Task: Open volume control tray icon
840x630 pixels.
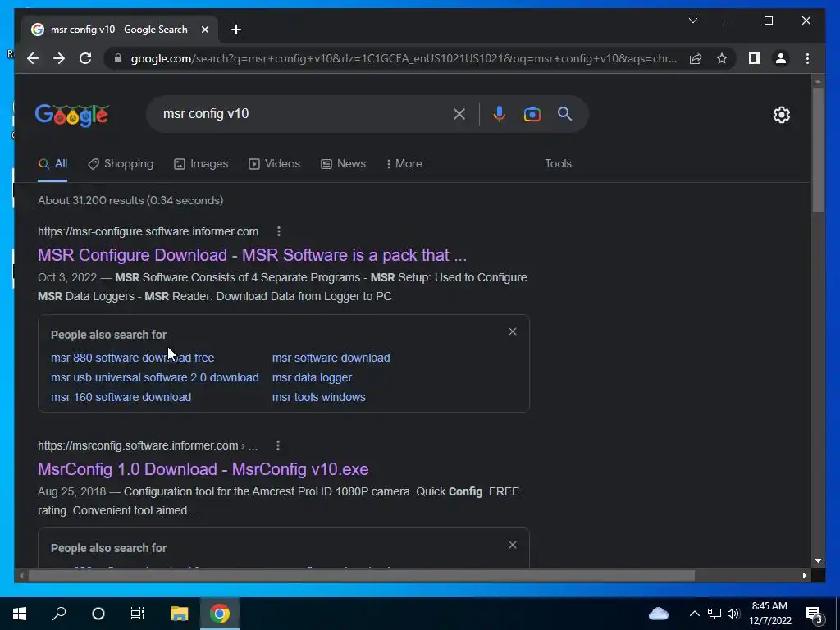Action: pyautogui.click(x=733, y=614)
